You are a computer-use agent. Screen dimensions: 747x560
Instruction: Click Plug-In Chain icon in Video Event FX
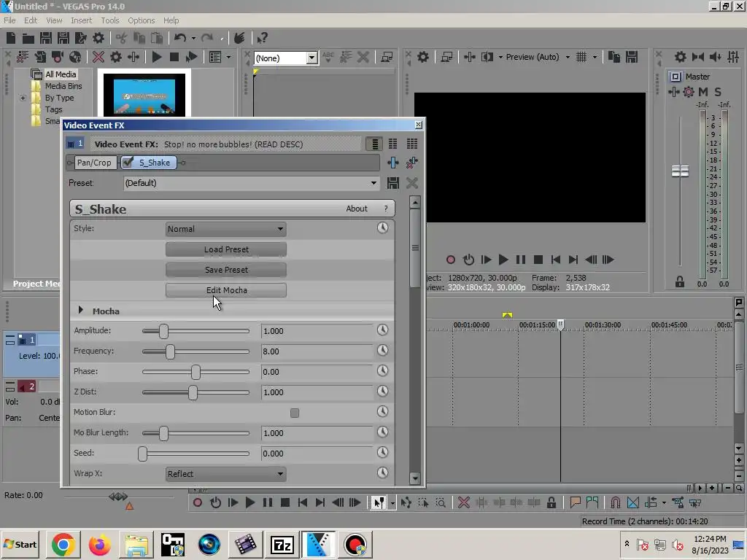click(x=393, y=163)
